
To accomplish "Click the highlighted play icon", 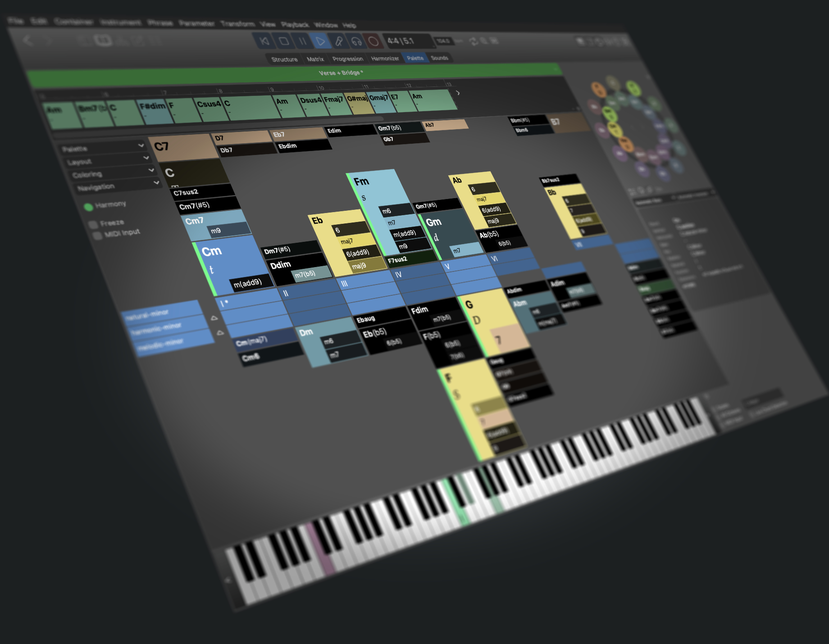I will click(320, 41).
